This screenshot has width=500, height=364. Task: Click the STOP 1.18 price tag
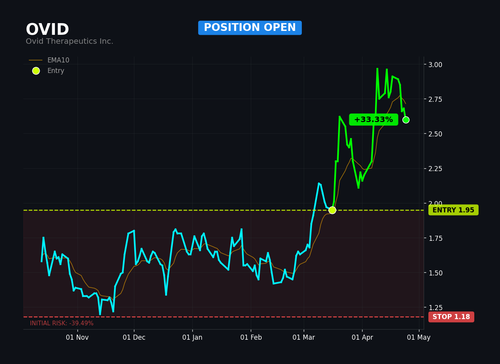pyautogui.click(x=451, y=317)
